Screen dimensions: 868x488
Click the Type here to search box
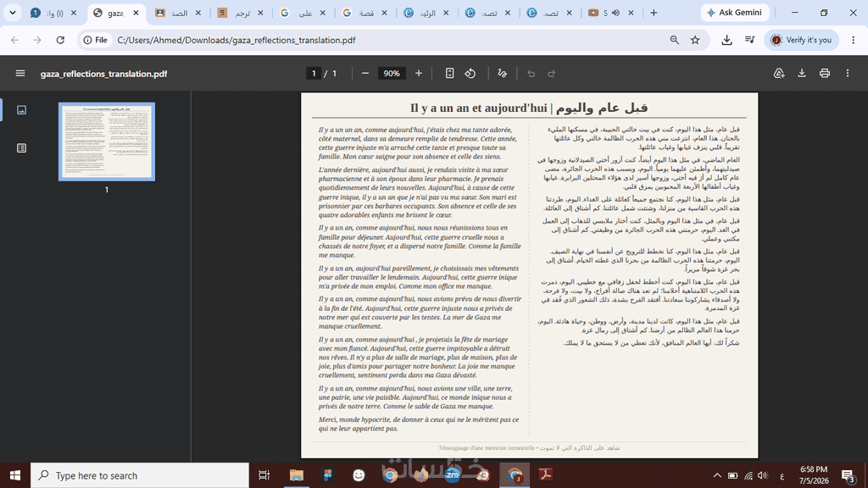coord(140,475)
